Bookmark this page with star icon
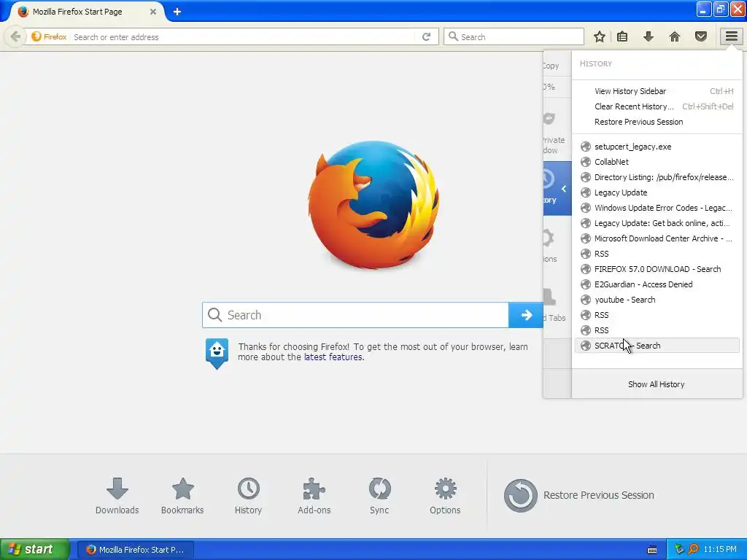This screenshot has height=560, width=747. pos(600,36)
